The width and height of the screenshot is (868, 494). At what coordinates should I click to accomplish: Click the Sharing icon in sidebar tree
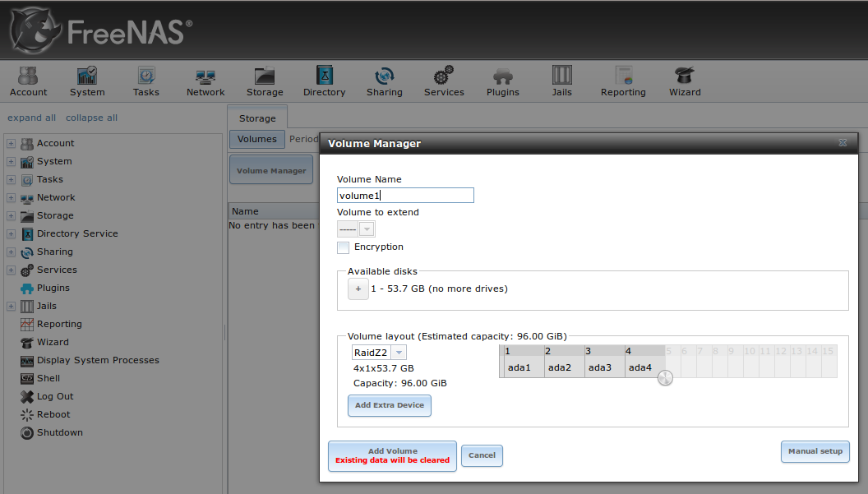[x=27, y=252]
